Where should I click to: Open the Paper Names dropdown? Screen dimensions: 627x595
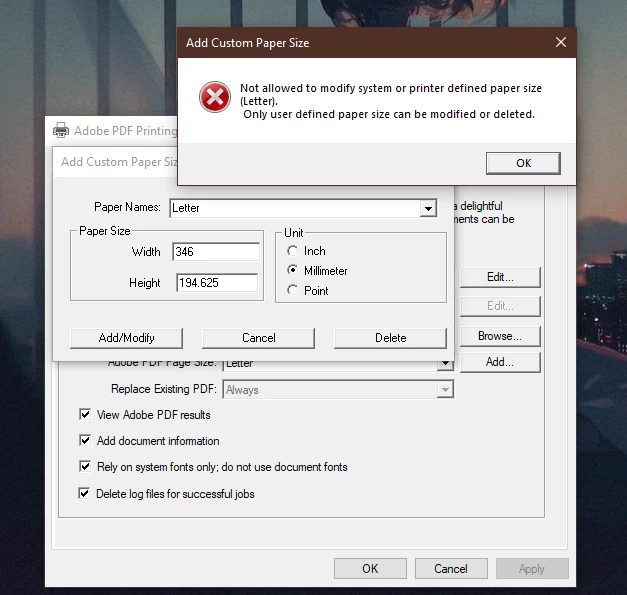(x=428, y=208)
